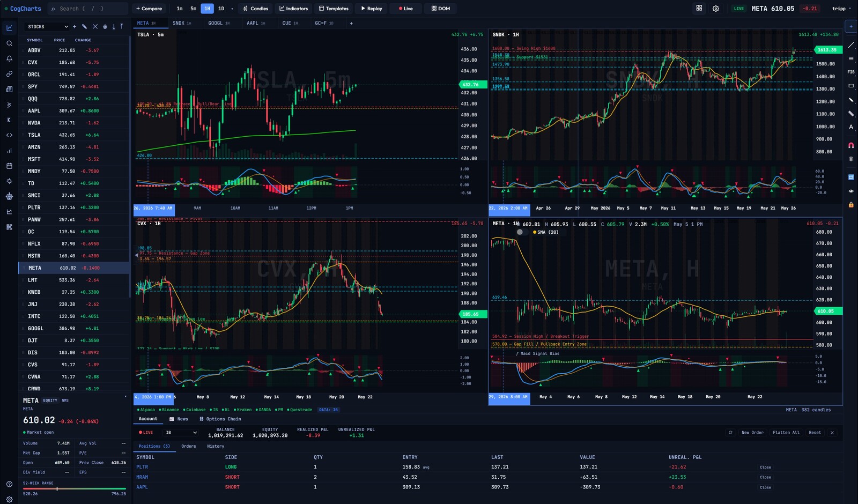The image size is (858, 504).
Task: Open the Indicators menu
Action: pos(293,9)
